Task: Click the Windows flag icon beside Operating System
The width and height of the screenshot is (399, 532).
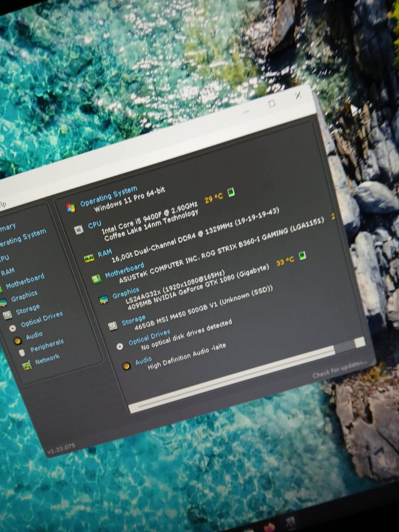Action: tap(71, 208)
